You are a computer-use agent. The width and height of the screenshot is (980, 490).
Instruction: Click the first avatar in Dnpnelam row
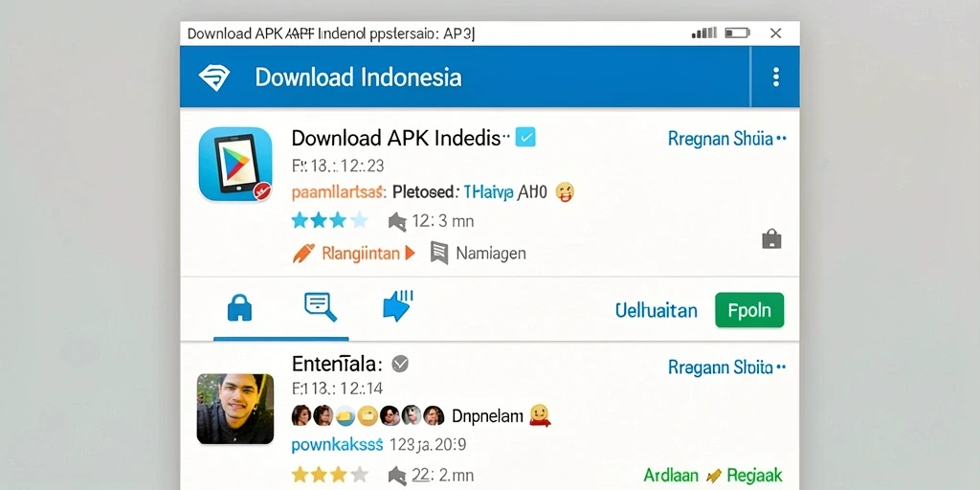pyautogui.click(x=301, y=415)
